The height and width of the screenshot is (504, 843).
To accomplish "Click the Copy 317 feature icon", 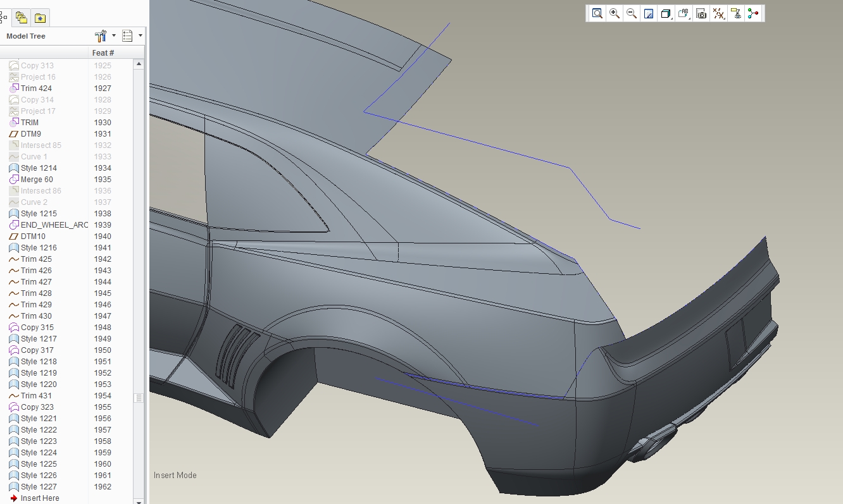I will [x=14, y=350].
